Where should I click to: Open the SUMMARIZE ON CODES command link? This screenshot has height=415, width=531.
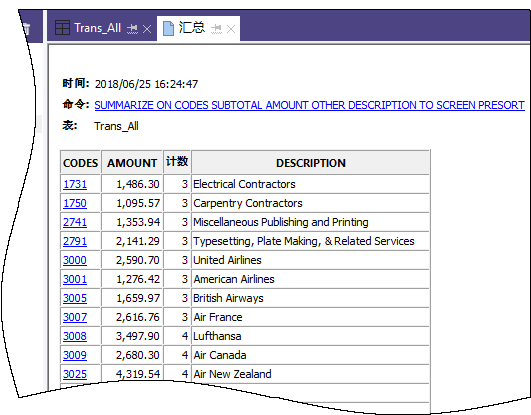309,105
